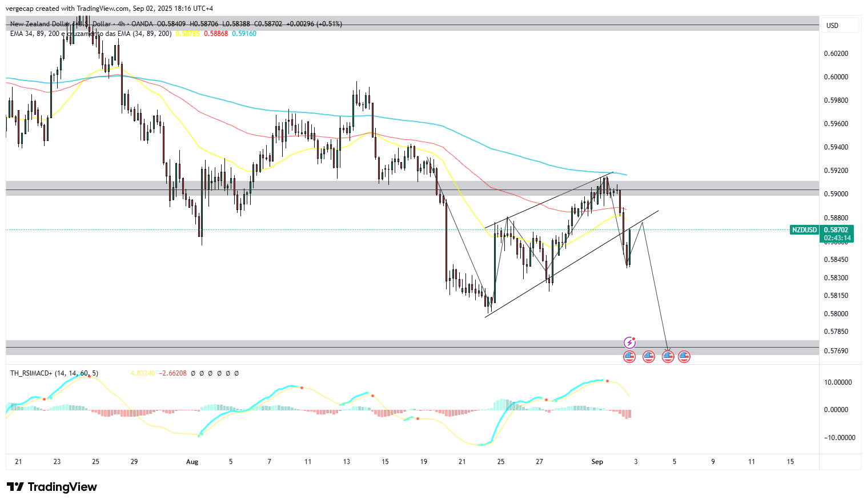Click the Sep label on time axis
The width and height of the screenshot is (867, 504).
coord(597,462)
